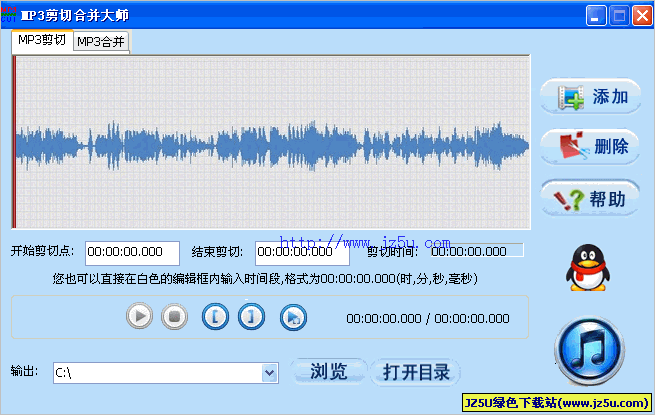
Task: Expand the output path dropdown arrow
Action: (269, 373)
